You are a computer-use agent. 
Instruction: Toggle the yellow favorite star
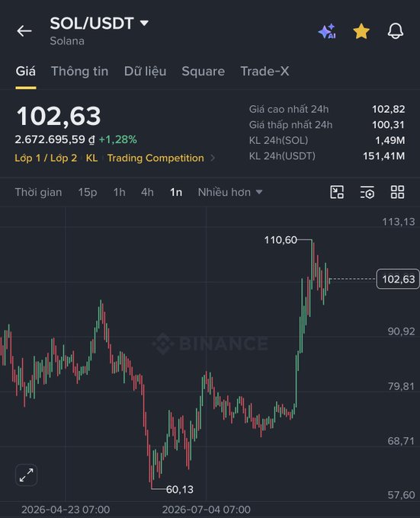point(361,31)
